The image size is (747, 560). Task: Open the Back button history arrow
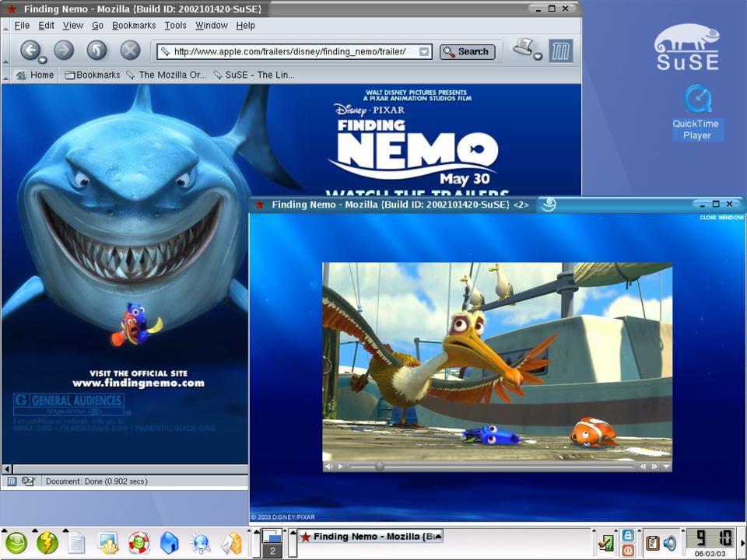[x=43, y=60]
